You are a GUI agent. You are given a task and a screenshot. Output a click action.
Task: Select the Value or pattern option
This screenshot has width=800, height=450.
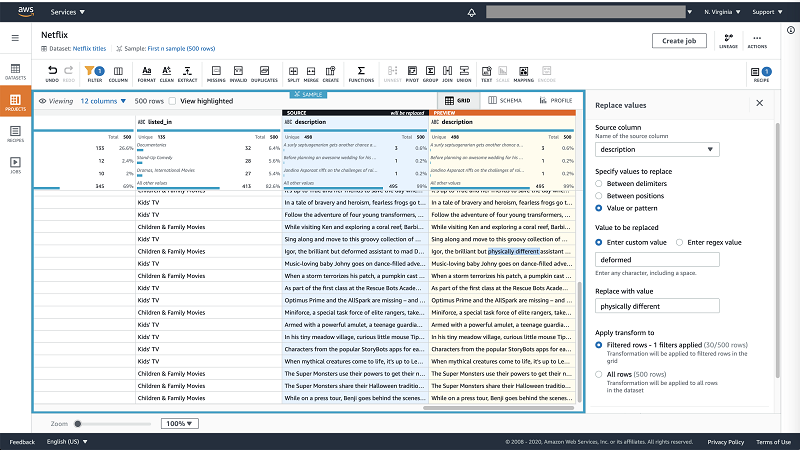598,208
